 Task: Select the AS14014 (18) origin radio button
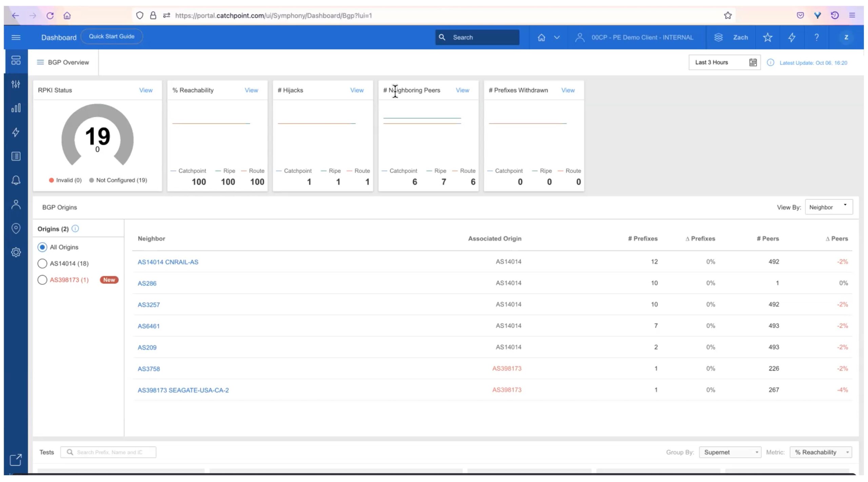tap(42, 264)
